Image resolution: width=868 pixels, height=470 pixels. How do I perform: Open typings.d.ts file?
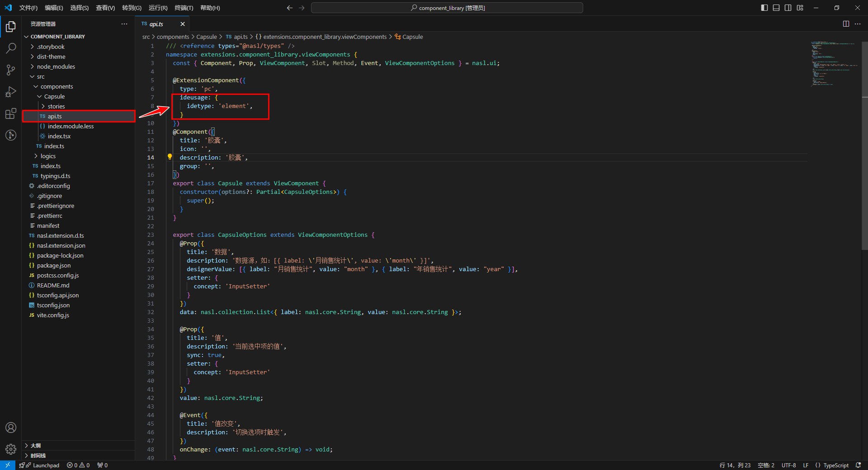[79, 176]
